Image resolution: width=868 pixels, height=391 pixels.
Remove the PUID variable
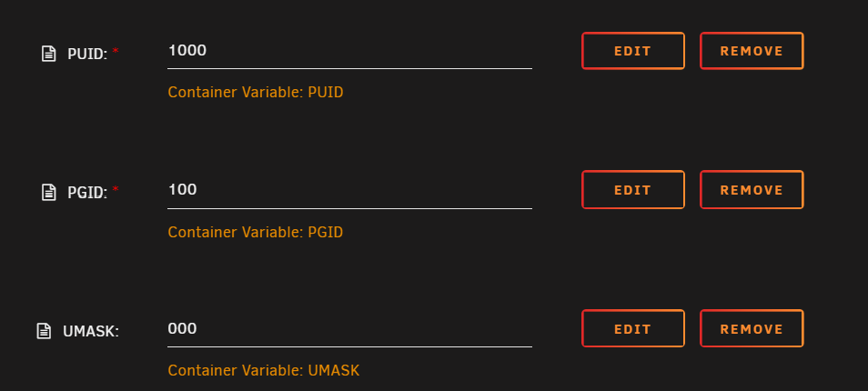click(x=752, y=51)
